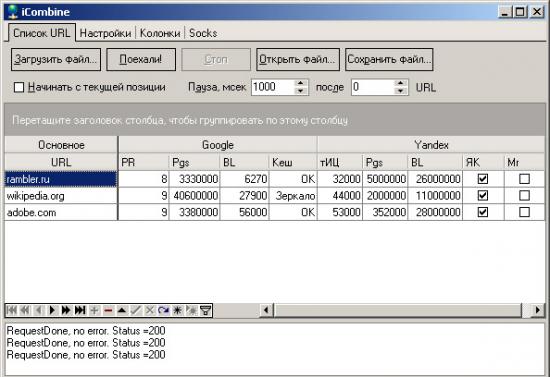The width and height of the screenshot is (550, 377).
Task: Check Mr checkbox for adobe.com
Action: (x=524, y=212)
